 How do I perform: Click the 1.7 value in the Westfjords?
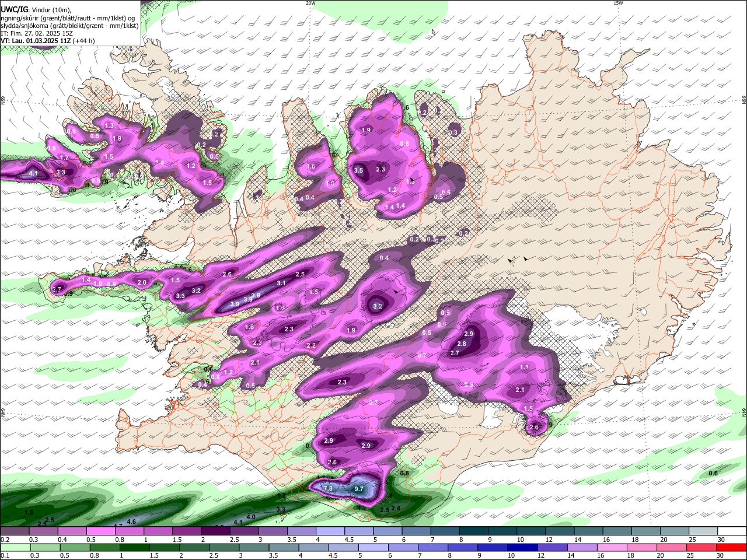point(64,157)
